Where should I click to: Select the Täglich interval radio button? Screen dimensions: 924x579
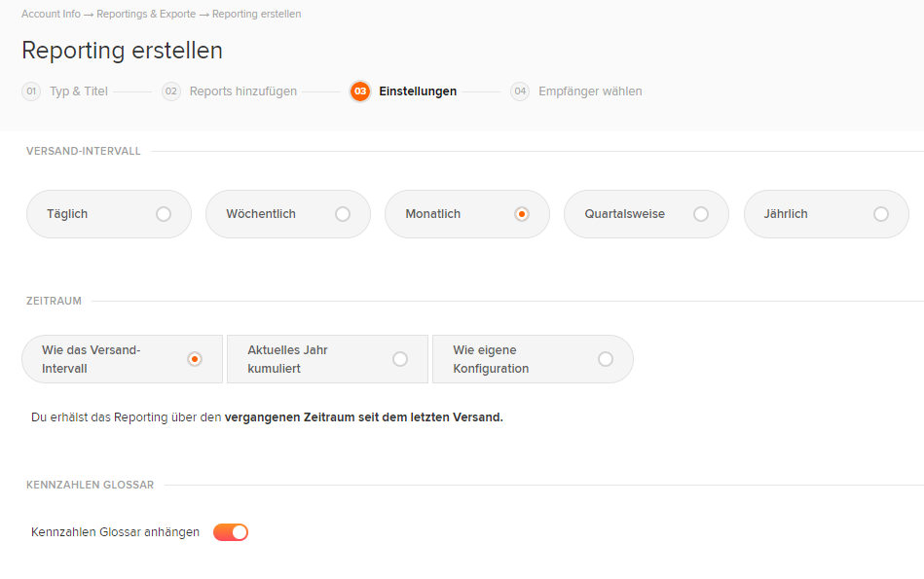click(x=164, y=214)
